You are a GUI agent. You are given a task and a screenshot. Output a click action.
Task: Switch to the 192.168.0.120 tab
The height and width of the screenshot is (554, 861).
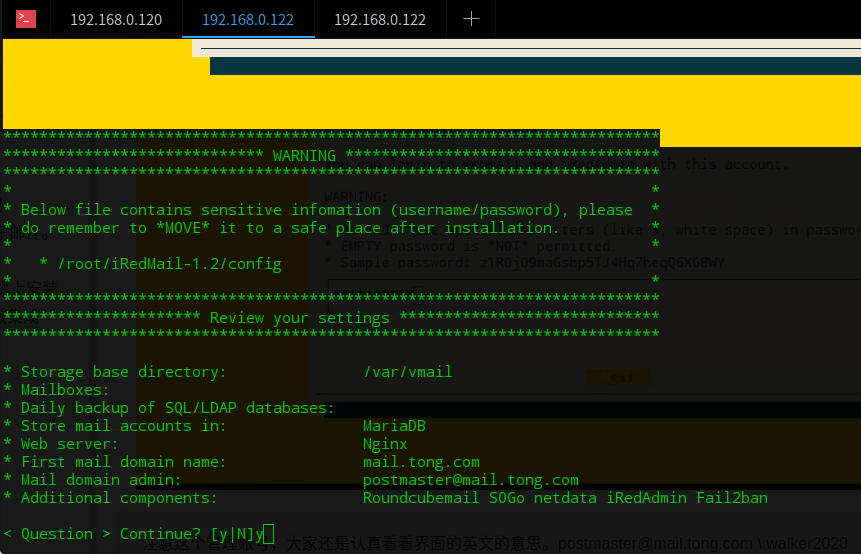click(x=116, y=20)
